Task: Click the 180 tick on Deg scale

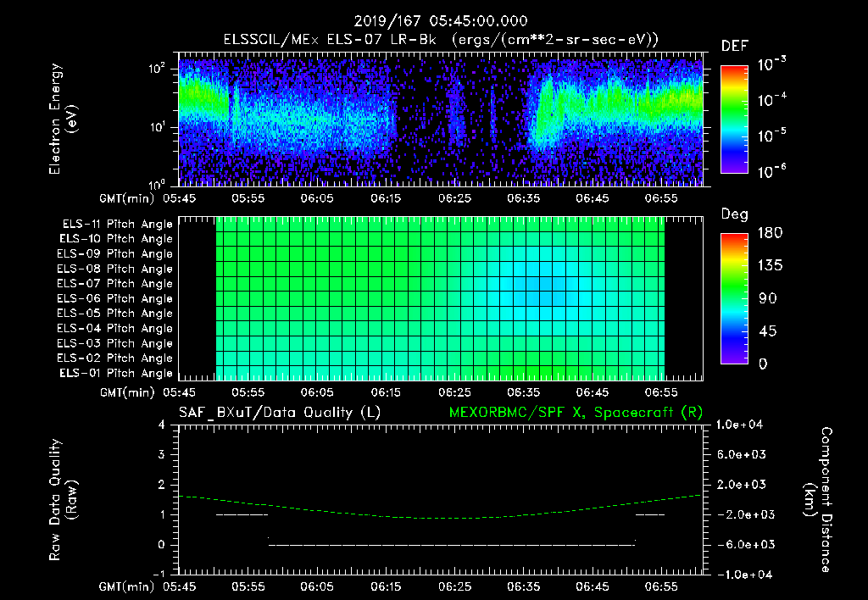Action: pos(770,233)
